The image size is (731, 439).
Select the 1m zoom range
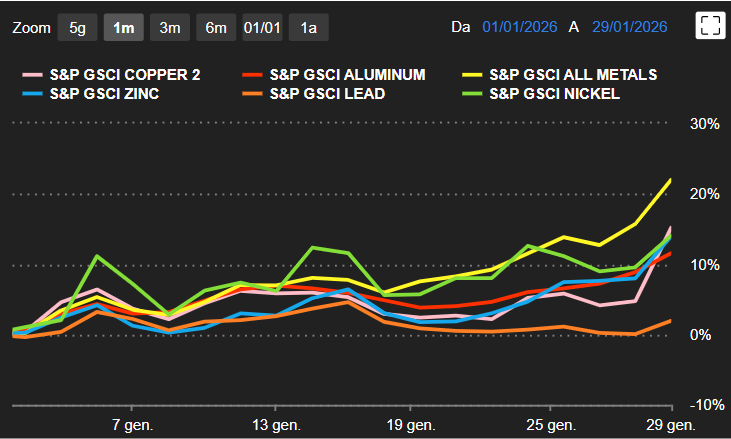123,27
